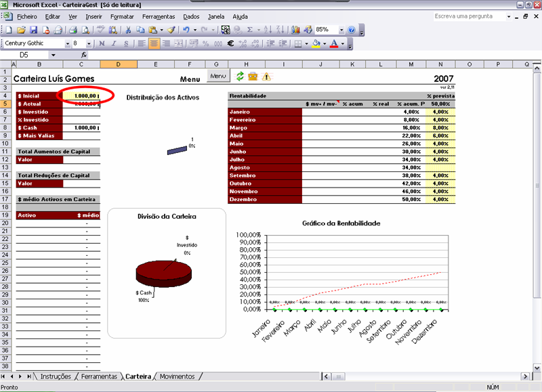542x392 pixels.
Task: Save the workbook with the floppy disk icon
Action: (x=33, y=30)
